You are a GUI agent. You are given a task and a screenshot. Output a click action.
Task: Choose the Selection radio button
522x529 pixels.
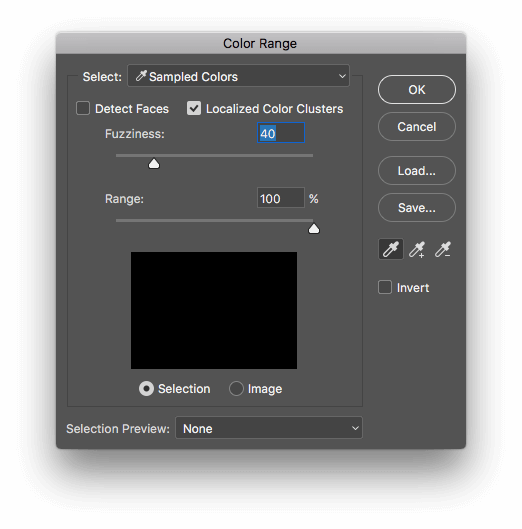click(x=146, y=389)
